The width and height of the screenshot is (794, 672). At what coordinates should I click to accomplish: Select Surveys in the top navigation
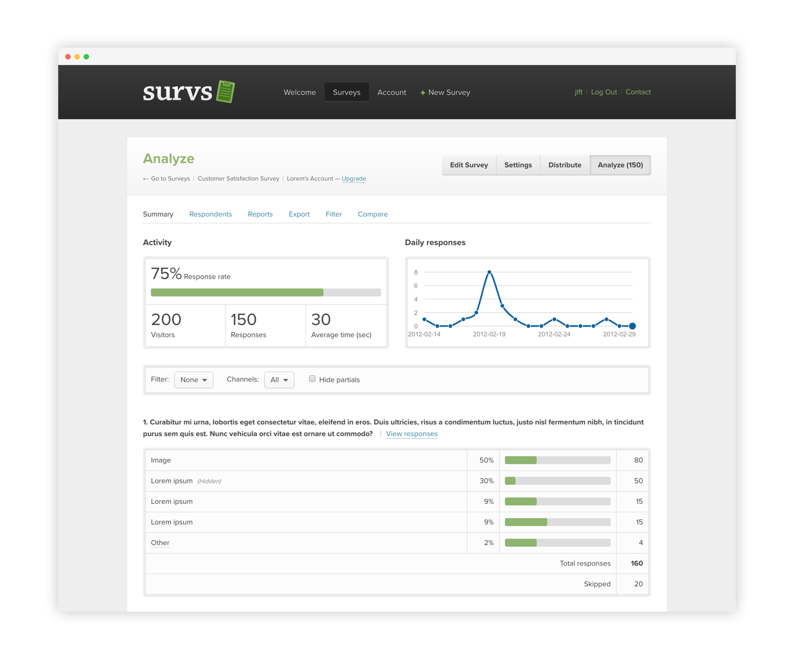tap(346, 92)
